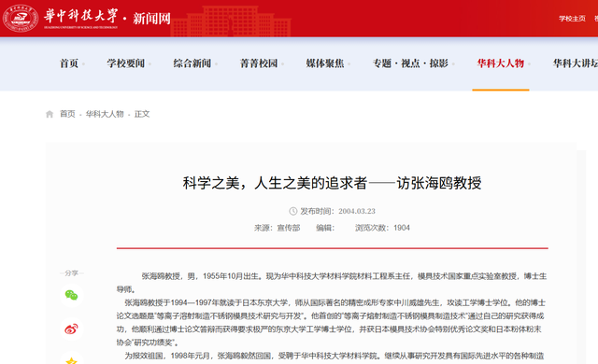Open the 学校要闻 navigation item
The height and width of the screenshot is (364, 598).
[126, 63]
